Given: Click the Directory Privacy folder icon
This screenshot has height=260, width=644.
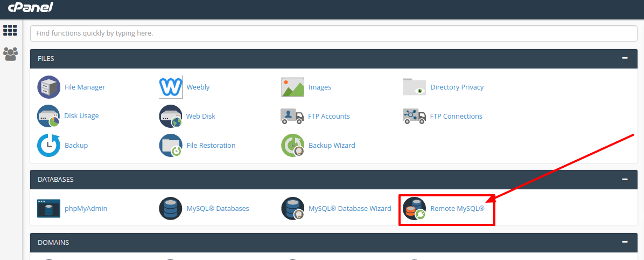Looking at the screenshot, I should point(414,87).
